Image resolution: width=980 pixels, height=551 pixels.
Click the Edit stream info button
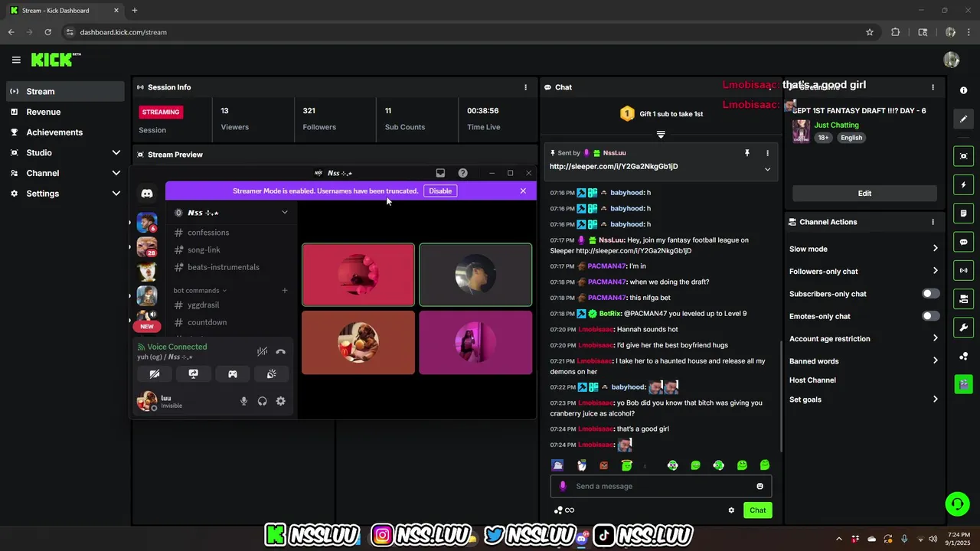coord(864,193)
